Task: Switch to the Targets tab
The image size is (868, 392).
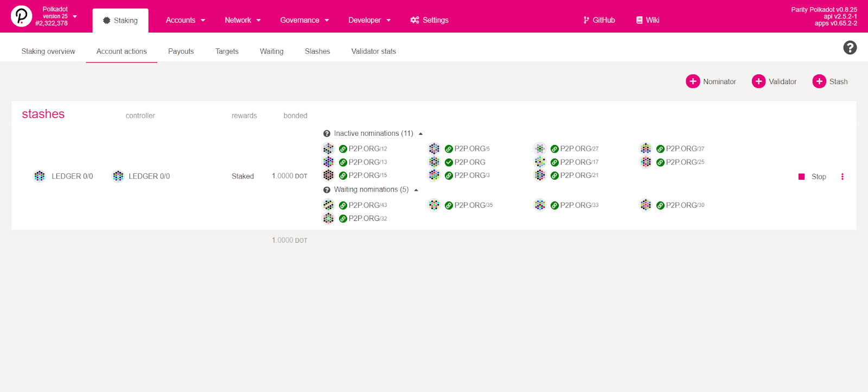Action: coord(227,52)
